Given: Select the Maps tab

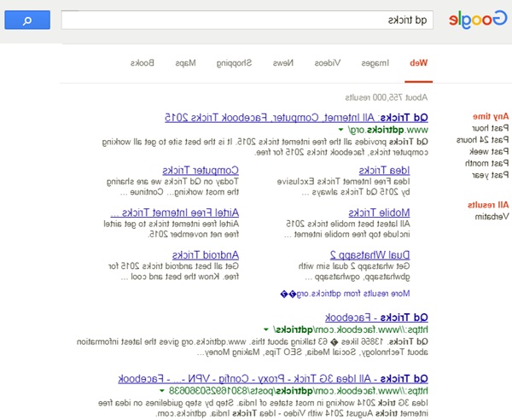Looking at the screenshot, I should 186,62.
